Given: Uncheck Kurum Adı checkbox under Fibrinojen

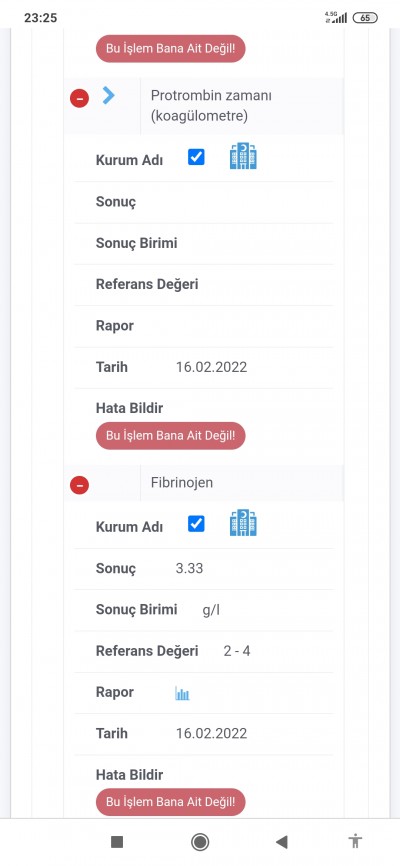Looking at the screenshot, I should 196,524.
